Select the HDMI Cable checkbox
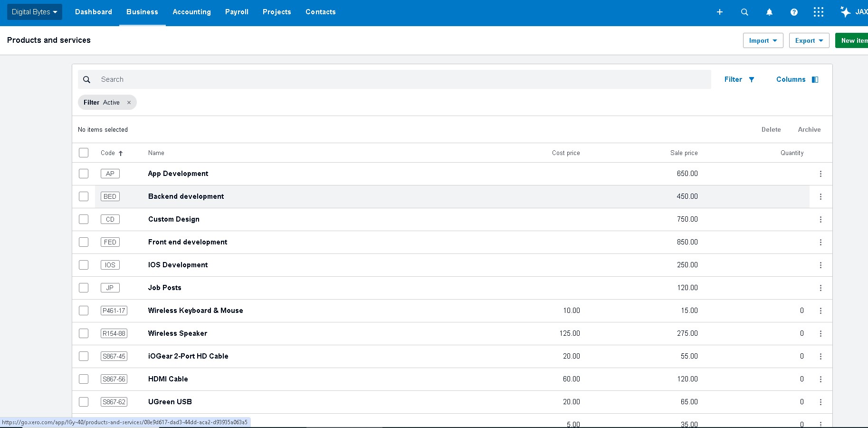Screen dimensions: 868x428 84,379
